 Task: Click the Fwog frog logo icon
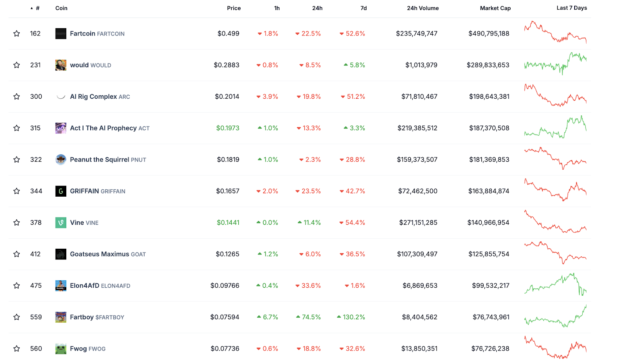pyautogui.click(x=61, y=349)
